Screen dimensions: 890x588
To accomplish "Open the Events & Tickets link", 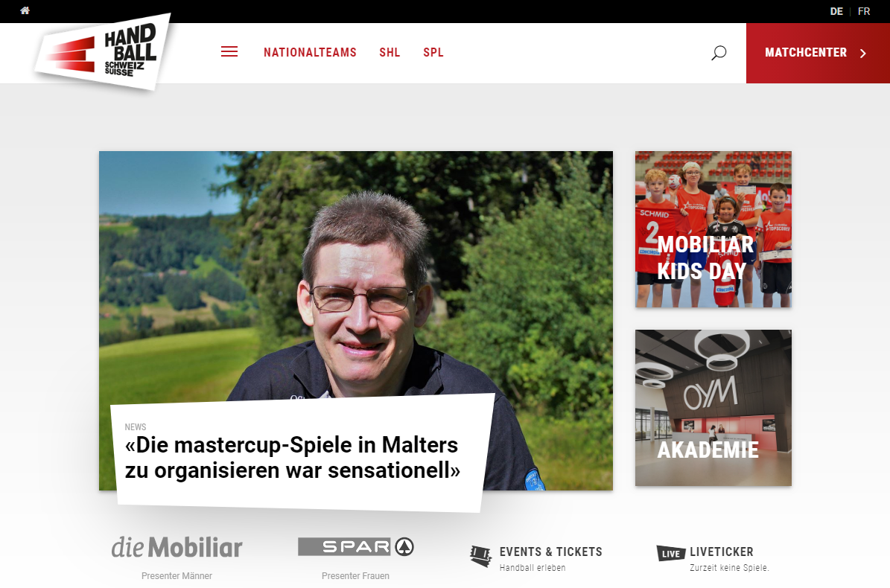I will pyautogui.click(x=550, y=552).
